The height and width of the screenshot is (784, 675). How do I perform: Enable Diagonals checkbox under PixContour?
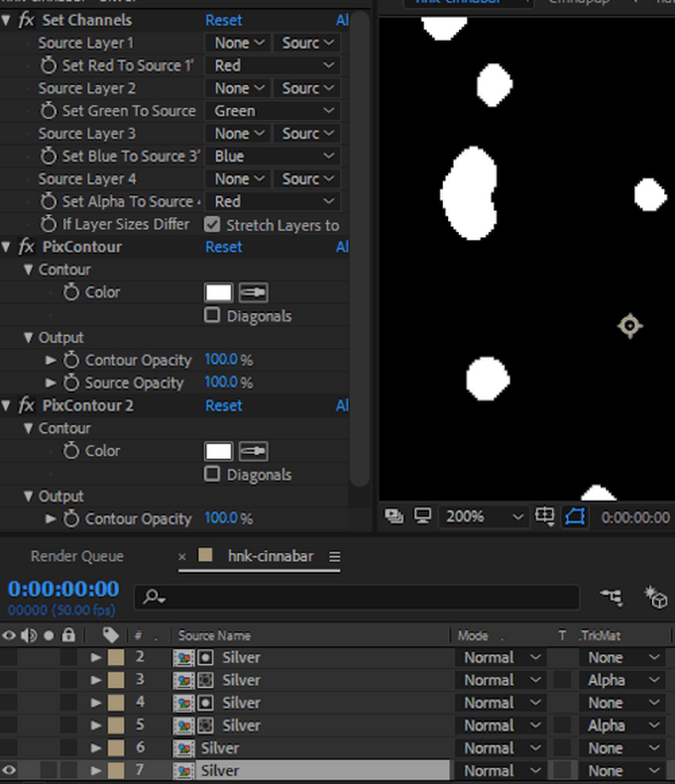click(213, 315)
